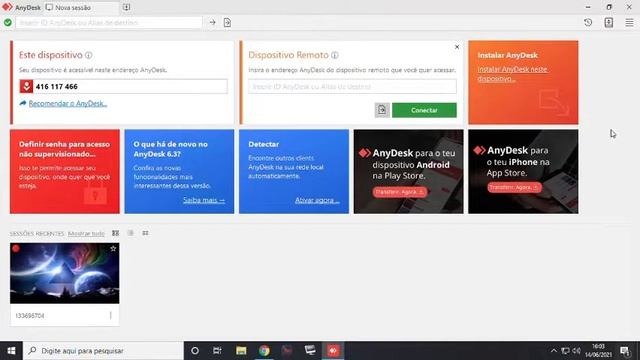Click Transferir Agora on iPhone banner
The width and height of the screenshot is (640, 360).
tap(514, 187)
